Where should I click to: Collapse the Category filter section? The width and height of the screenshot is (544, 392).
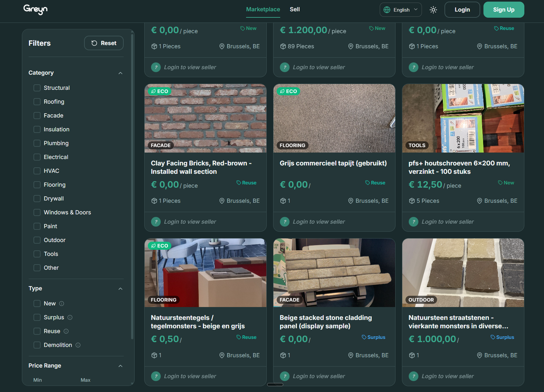120,73
